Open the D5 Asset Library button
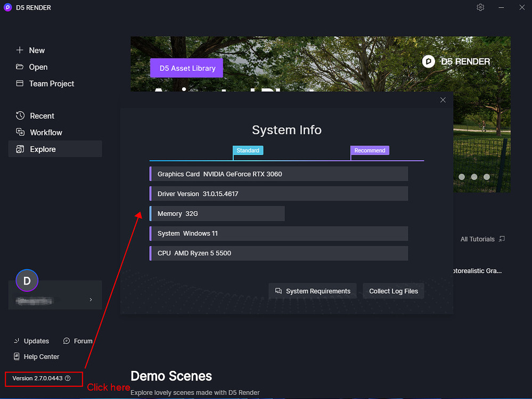The width and height of the screenshot is (532, 399). click(186, 68)
